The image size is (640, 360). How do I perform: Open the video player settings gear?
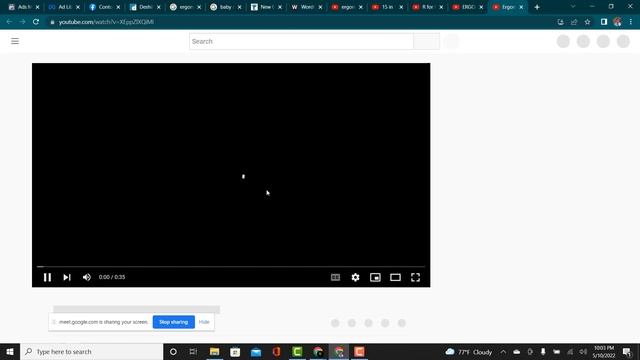coord(356,277)
